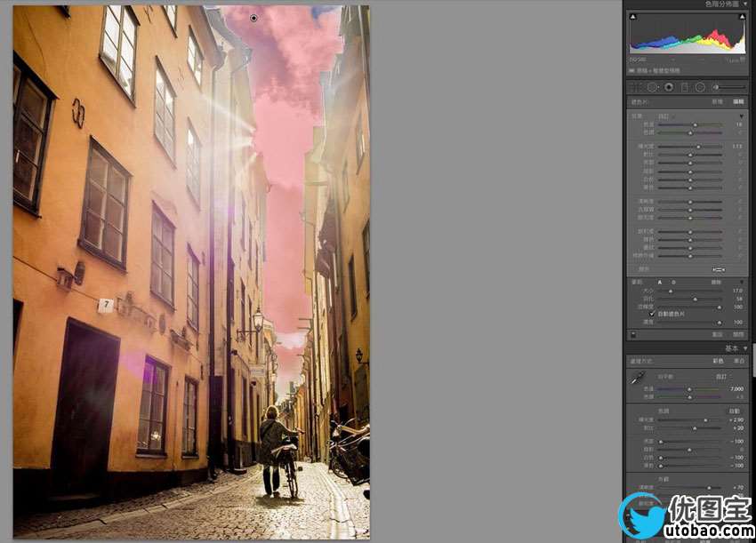Adjust brush panel Temp slider handle
This screenshot has height=543, width=756.
pos(696,124)
